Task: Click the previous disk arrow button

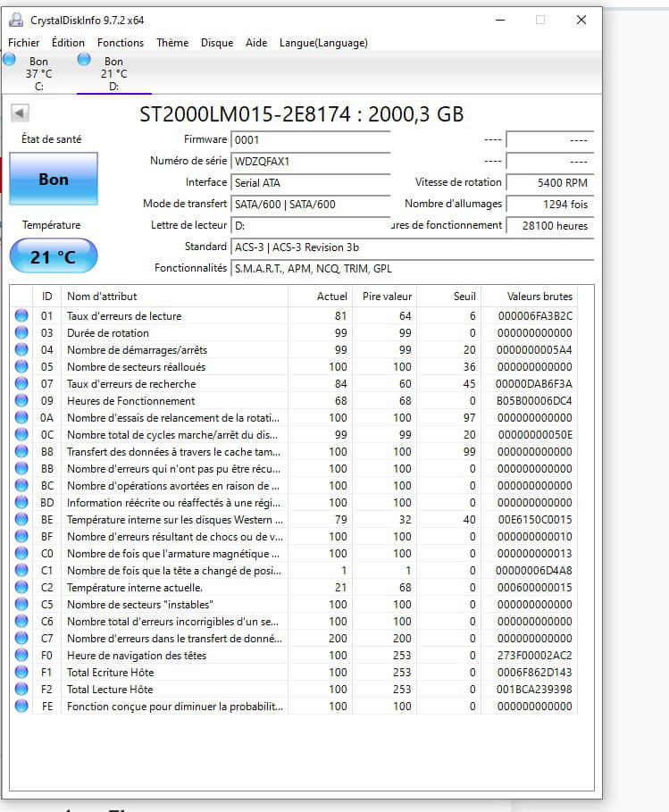Action: click(x=20, y=113)
